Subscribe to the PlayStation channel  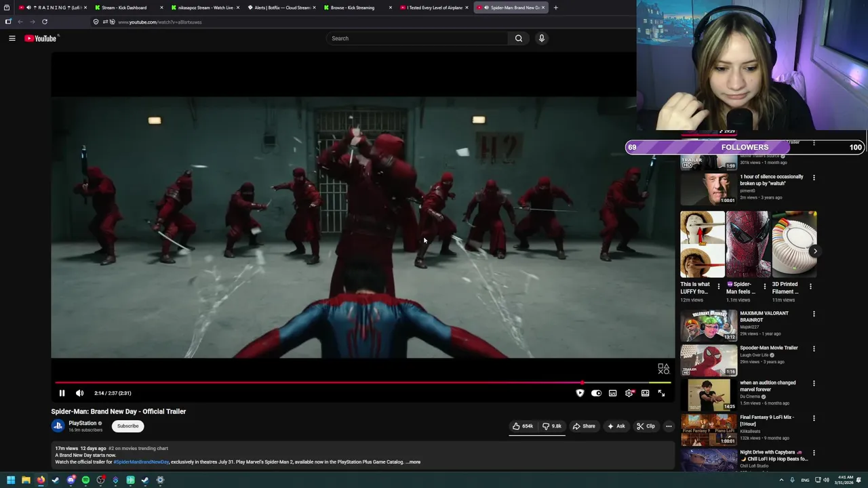tap(127, 426)
